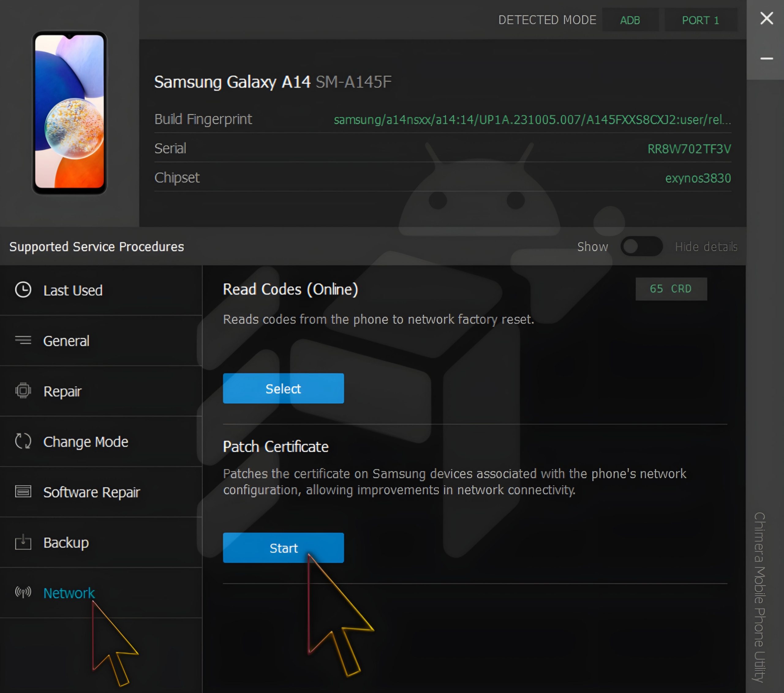Click the General lines icon

click(23, 340)
